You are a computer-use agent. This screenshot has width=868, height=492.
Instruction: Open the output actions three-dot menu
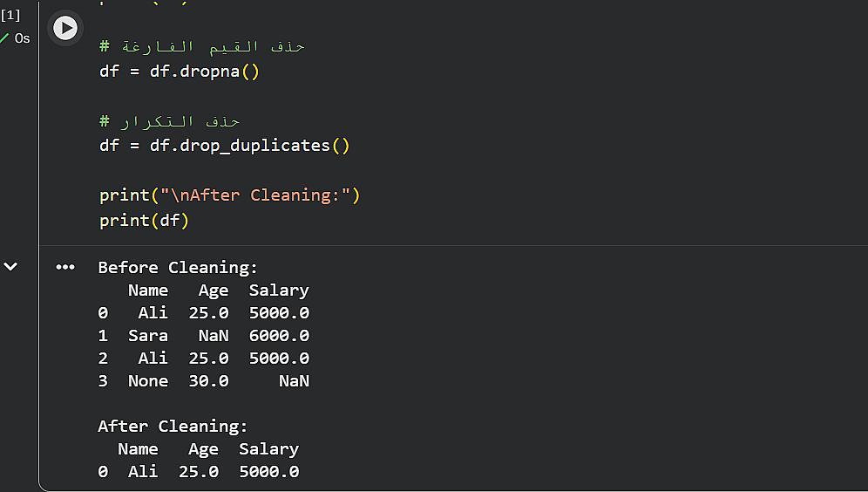click(x=65, y=267)
